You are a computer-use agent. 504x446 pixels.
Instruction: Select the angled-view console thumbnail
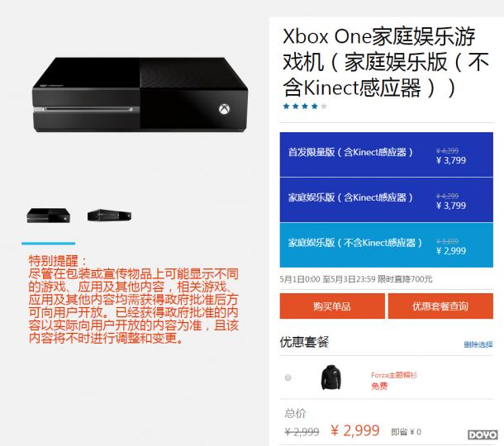[x=109, y=216]
